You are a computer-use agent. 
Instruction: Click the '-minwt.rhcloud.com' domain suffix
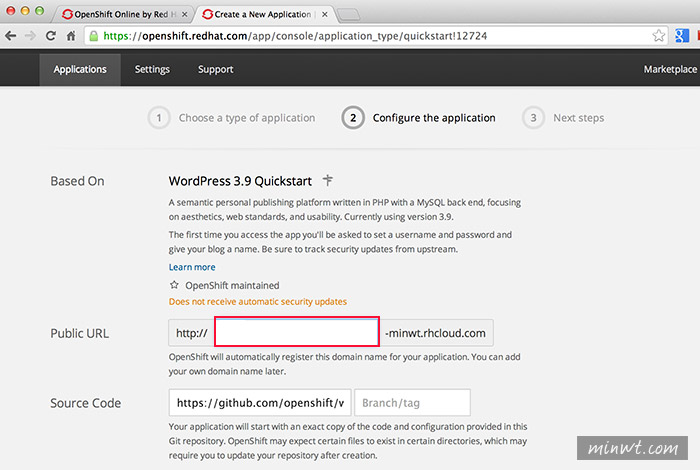pos(436,333)
